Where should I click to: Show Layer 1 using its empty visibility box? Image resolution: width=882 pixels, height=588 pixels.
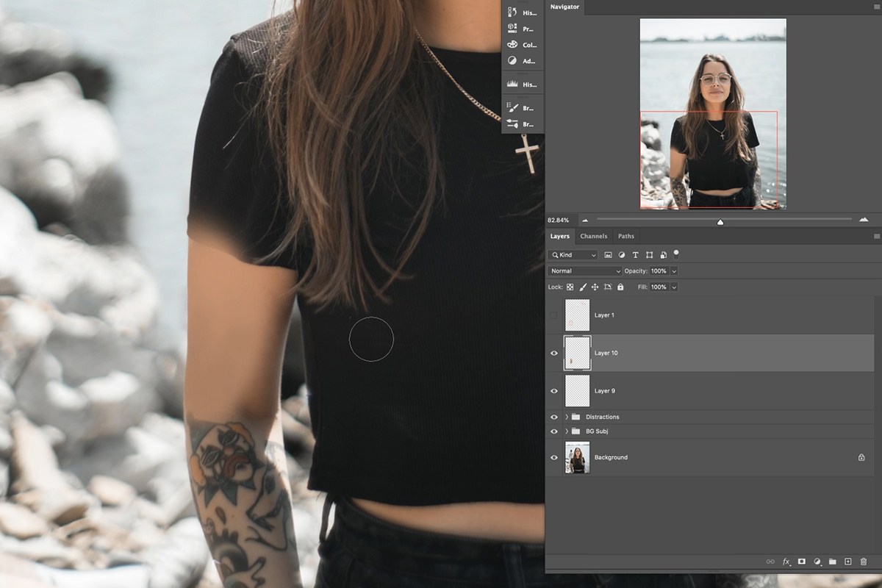tap(554, 315)
